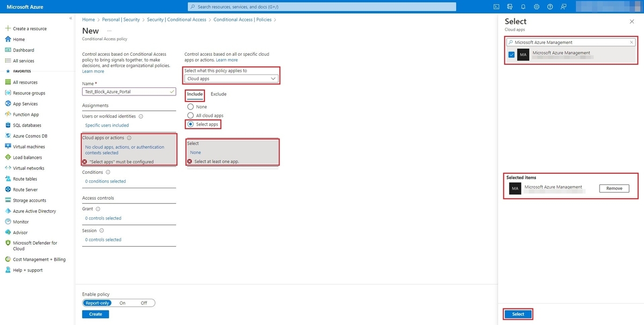
Task: Open Cost Management + Billing
Action: point(39,259)
